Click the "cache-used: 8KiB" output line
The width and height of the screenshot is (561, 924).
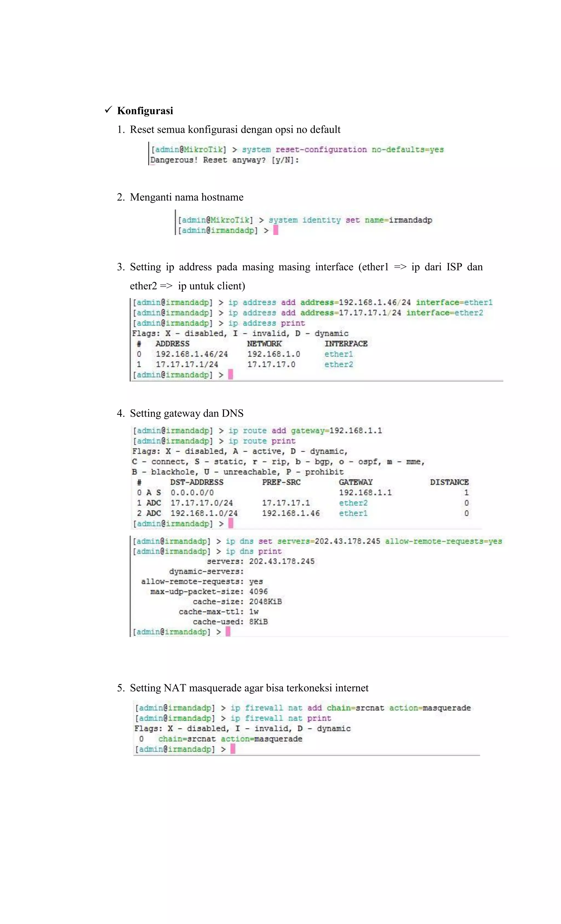point(230,622)
